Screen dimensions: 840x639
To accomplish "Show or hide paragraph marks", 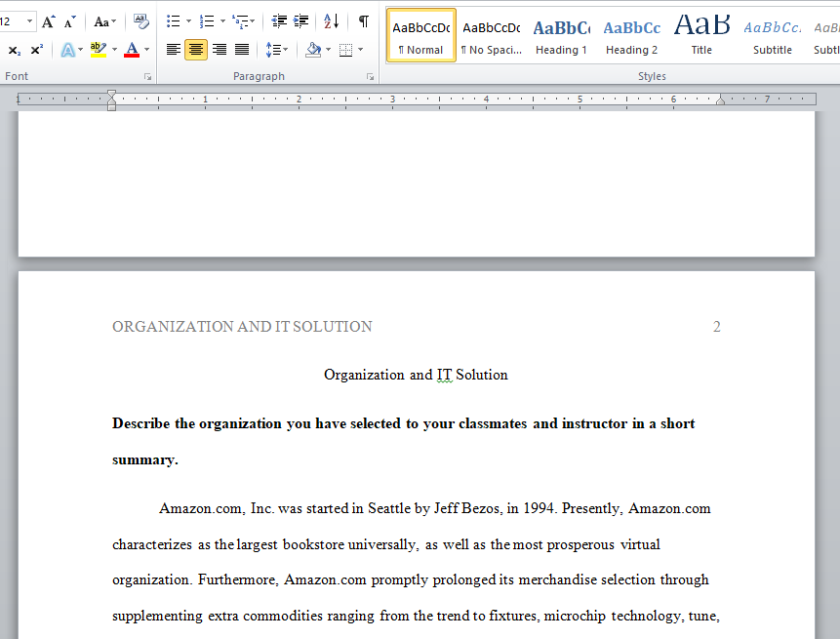I will [x=364, y=21].
